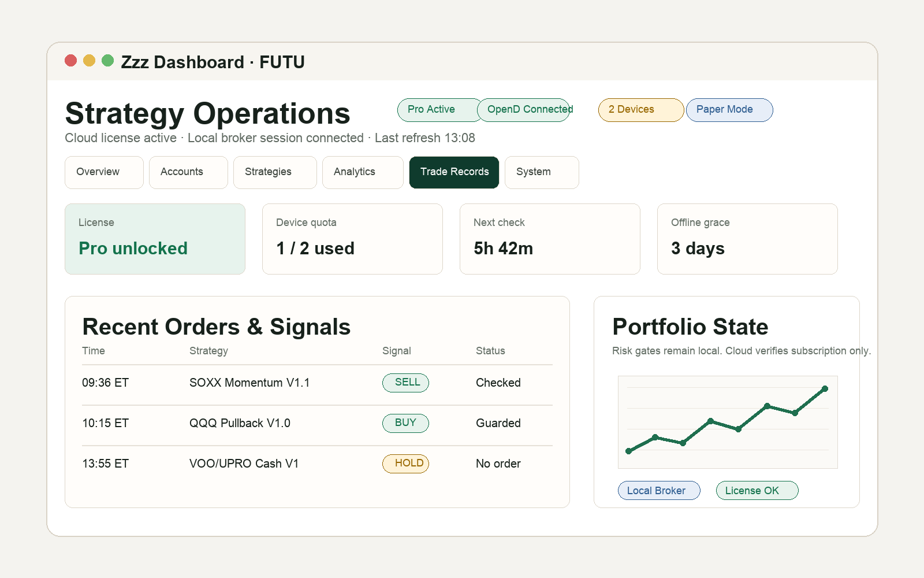Select the Trade Records tab

[x=454, y=172]
